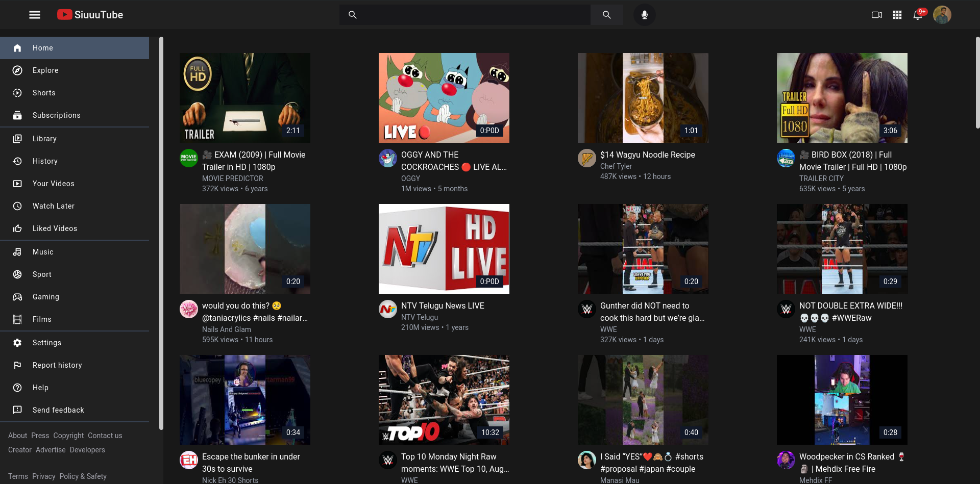Open the Advertise footer link

pyautogui.click(x=51, y=450)
